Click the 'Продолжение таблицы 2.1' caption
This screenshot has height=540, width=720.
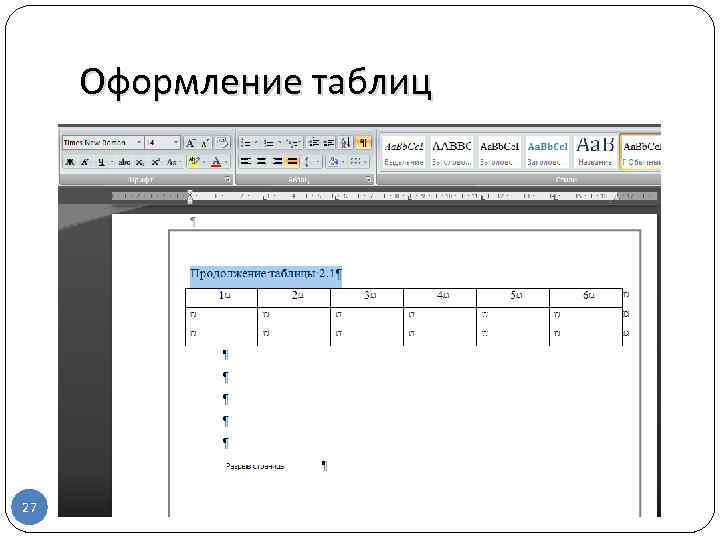tap(266, 274)
